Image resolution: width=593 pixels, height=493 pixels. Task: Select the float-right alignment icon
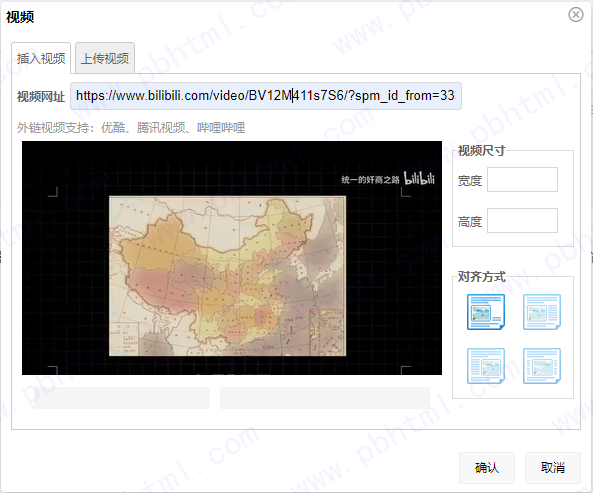click(x=486, y=366)
